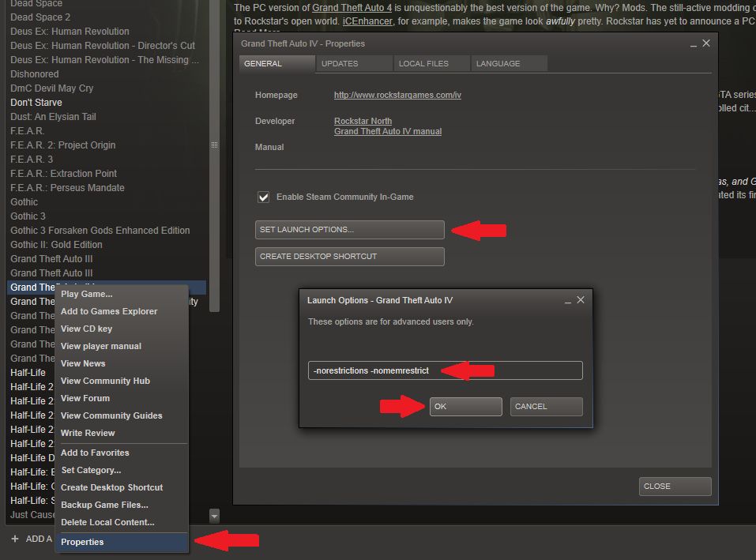Select Add to Games Explorer
This screenshot has height=560, width=756.
122,311
